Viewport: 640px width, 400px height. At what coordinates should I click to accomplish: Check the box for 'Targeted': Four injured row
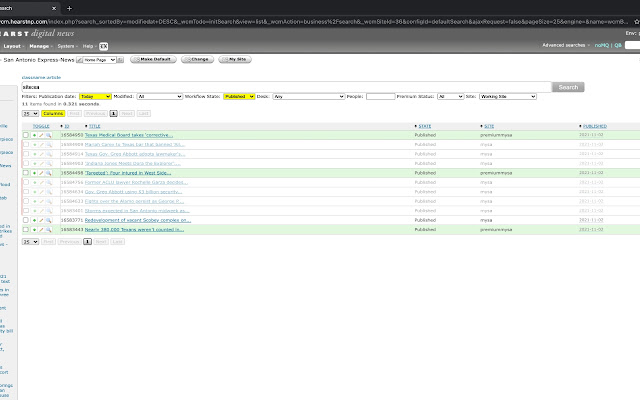point(26,173)
